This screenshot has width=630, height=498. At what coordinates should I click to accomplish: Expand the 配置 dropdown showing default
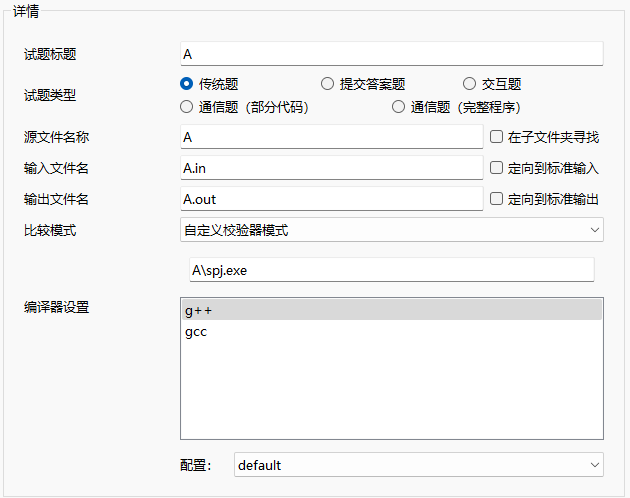[418, 465]
